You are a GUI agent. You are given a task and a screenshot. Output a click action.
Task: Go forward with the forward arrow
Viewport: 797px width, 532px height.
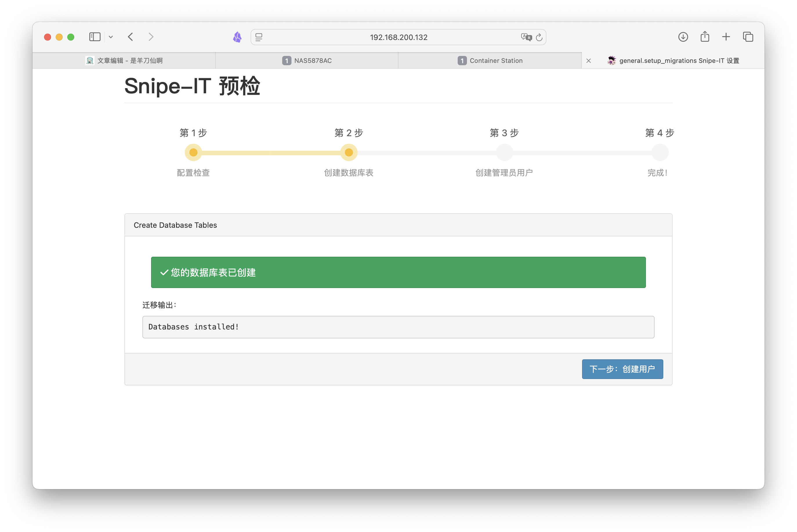(151, 37)
